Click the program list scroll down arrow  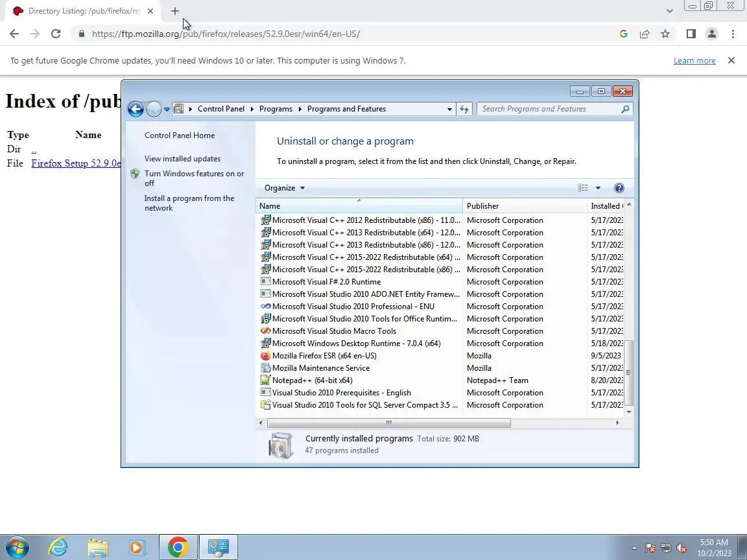pos(629,412)
